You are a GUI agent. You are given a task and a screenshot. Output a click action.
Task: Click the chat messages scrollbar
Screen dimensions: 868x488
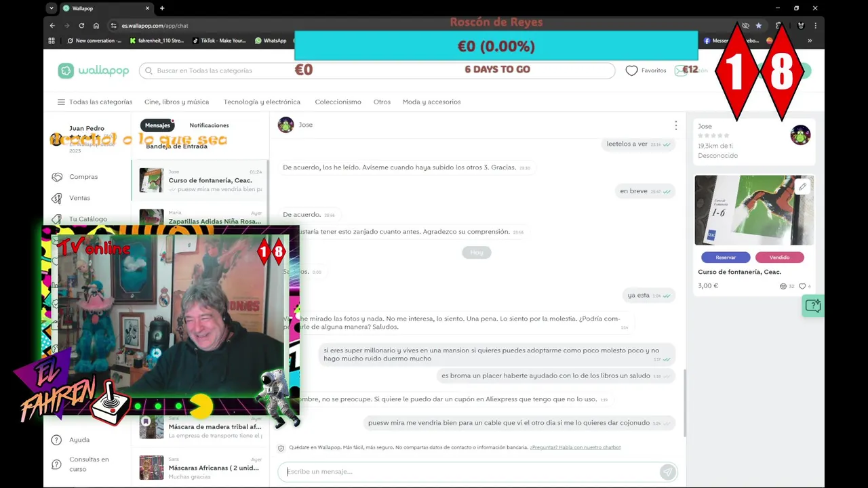pyautogui.click(x=684, y=403)
